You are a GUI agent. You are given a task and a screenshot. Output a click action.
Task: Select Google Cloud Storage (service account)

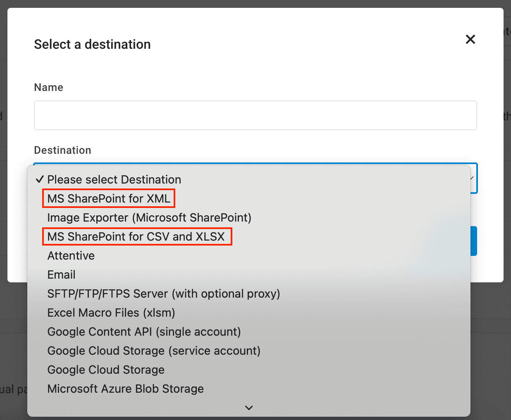click(154, 351)
